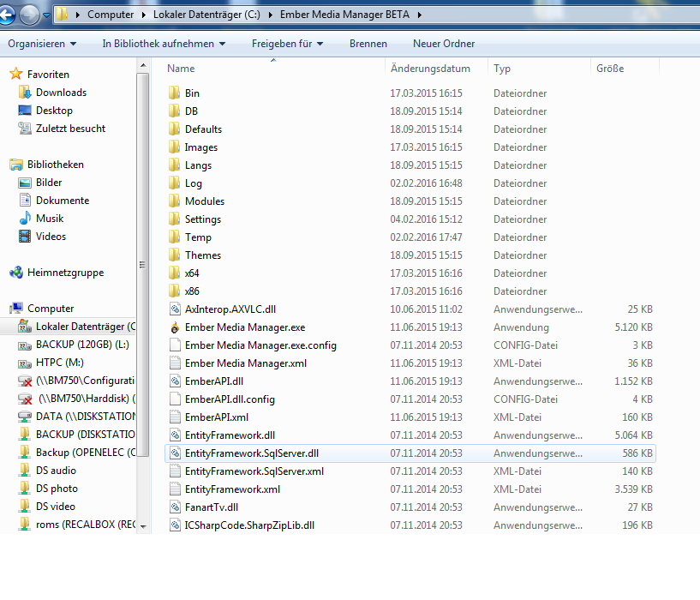Click the Modules folder icon
Image resolution: width=700 pixels, height=600 pixels.
tap(175, 201)
